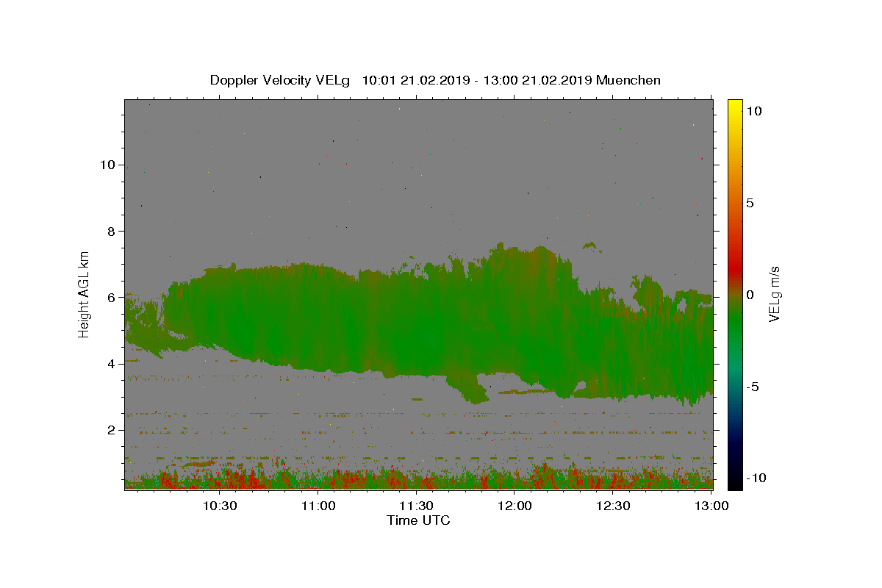The width and height of the screenshot is (882, 588).
Task: Click the colorbar value 5
Action: pos(750,203)
